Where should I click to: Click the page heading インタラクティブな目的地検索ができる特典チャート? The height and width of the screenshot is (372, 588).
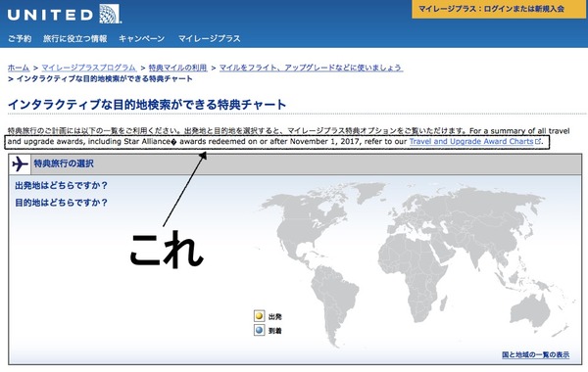click(x=147, y=104)
